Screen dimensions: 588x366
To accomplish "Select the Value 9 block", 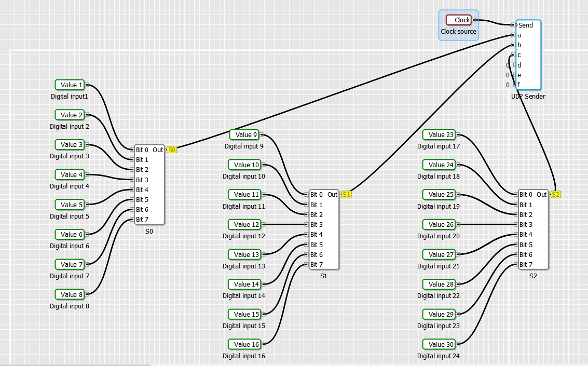I will [244, 134].
